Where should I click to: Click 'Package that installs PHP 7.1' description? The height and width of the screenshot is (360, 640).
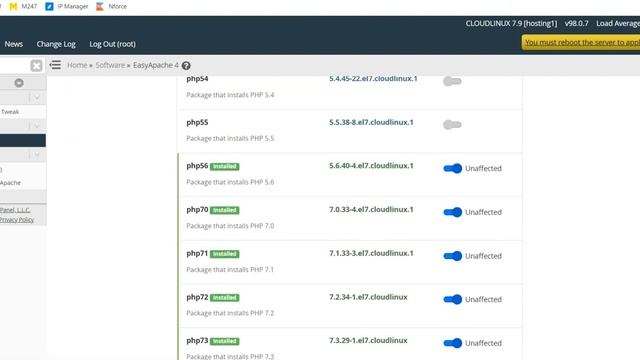pos(230,269)
